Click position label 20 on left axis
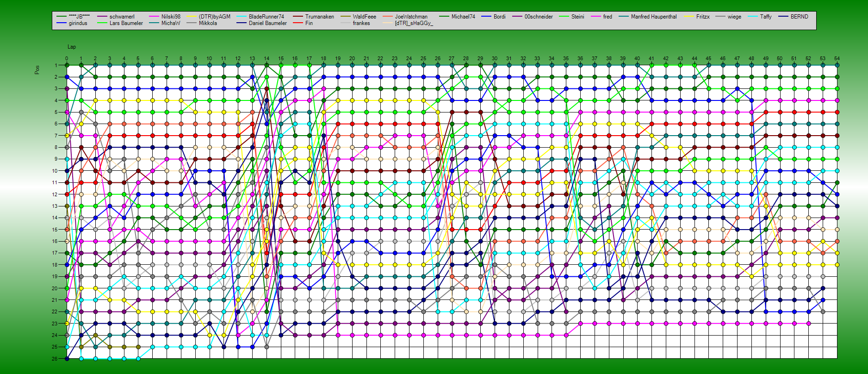 (x=55, y=288)
